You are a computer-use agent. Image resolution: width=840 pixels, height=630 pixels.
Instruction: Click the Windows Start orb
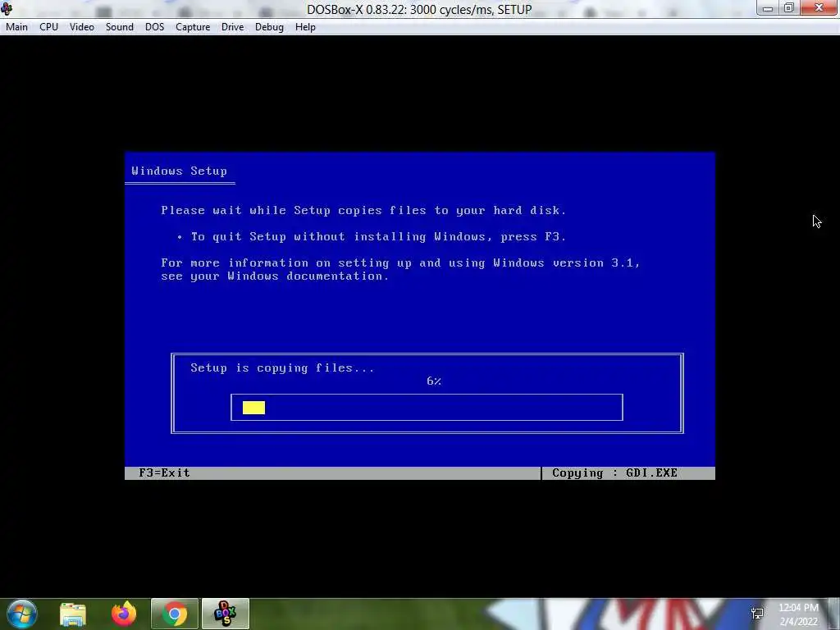pos(22,614)
